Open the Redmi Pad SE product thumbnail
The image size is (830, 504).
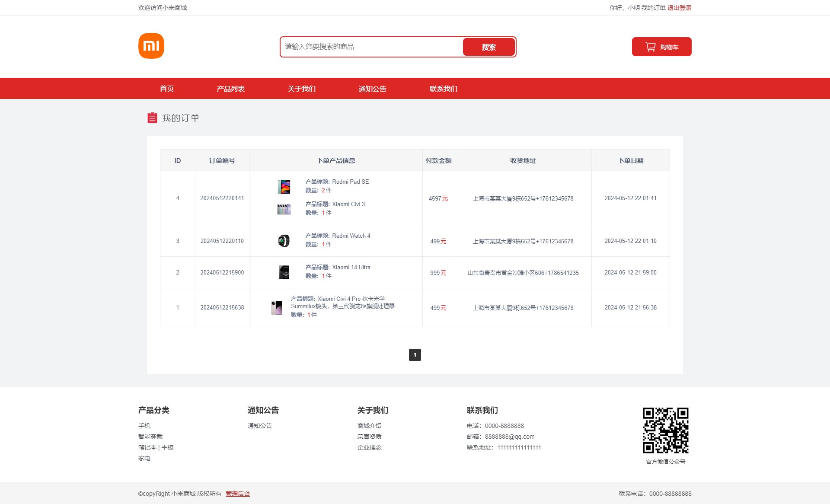(284, 186)
